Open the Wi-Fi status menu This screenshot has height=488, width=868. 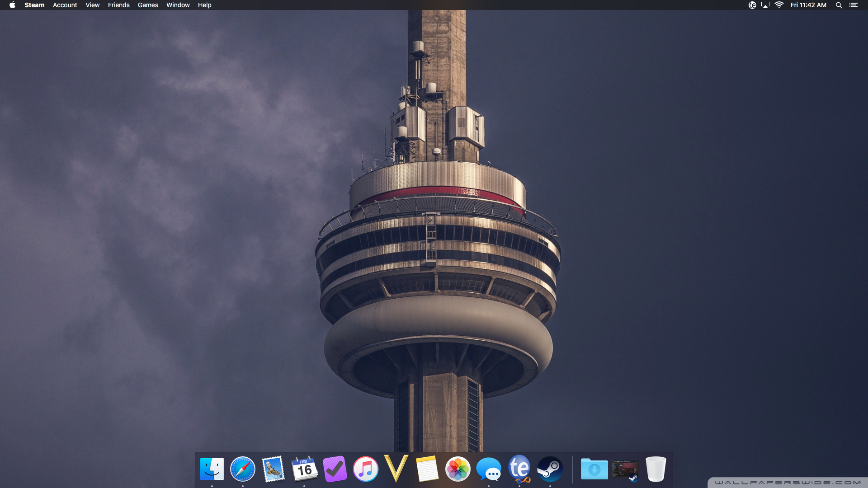pyautogui.click(x=779, y=5)
